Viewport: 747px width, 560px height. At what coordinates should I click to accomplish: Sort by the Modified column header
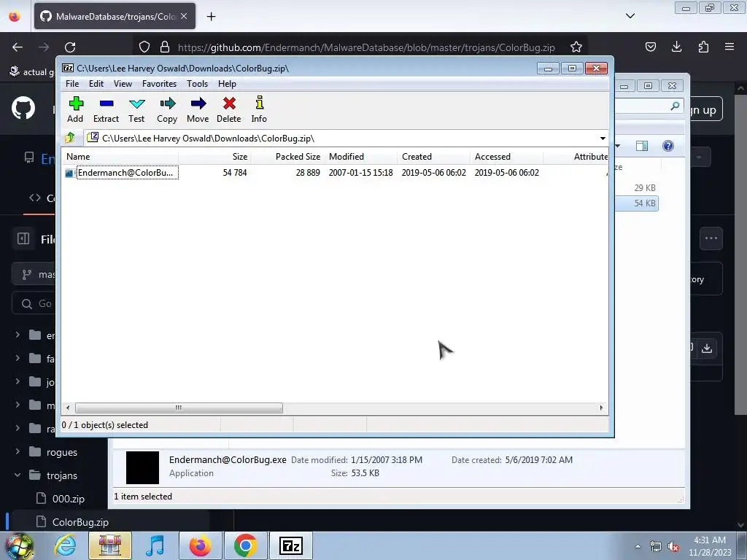(x=360, y=157)
